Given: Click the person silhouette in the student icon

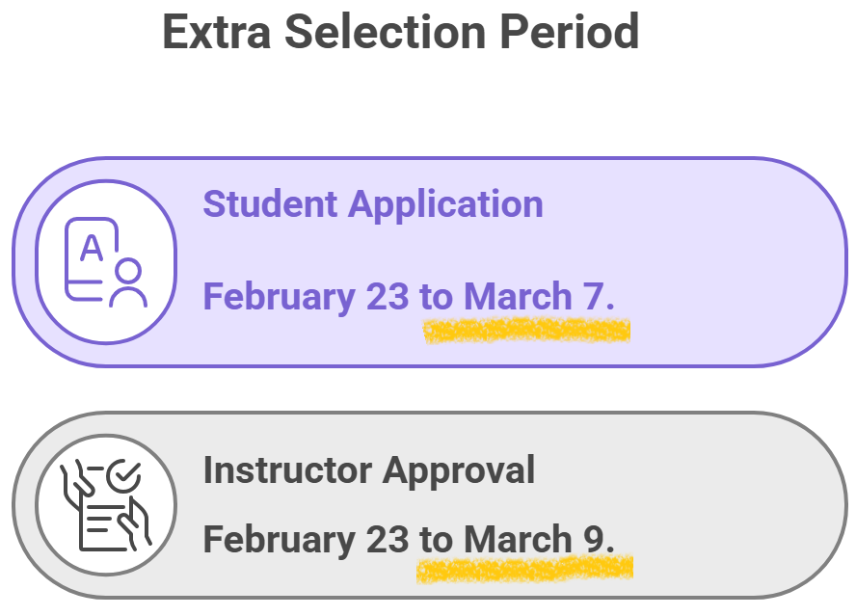Looking at the screenshot, I should (128, 282).
